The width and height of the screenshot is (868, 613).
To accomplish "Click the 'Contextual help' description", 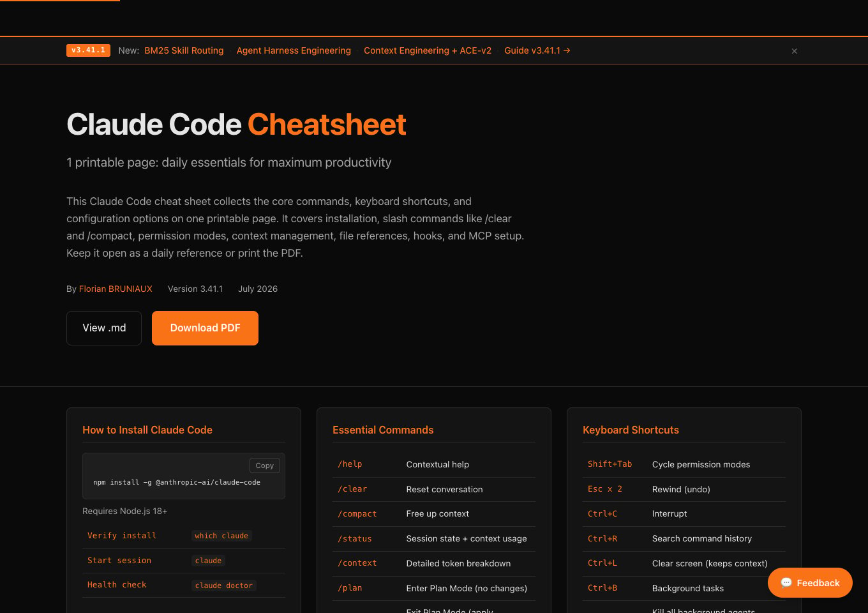I will pos(438,464).
